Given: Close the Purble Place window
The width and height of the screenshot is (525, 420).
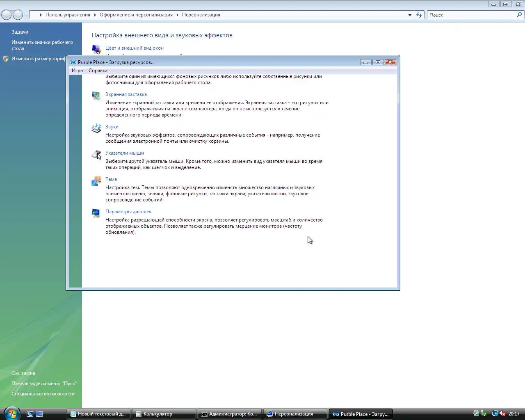Looking at the screenshot, I should [x=390, y=62].
